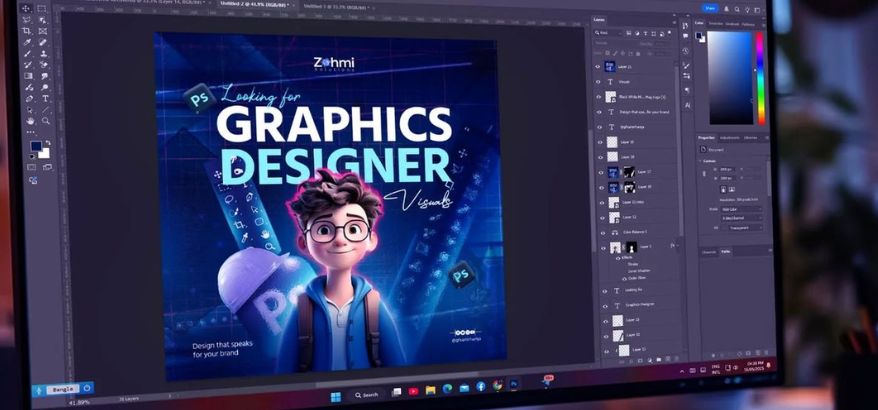Image resolution: width=878 pixels, height=410 pixels.
Task: Click trash icon to delete layer
Action: 676,358
